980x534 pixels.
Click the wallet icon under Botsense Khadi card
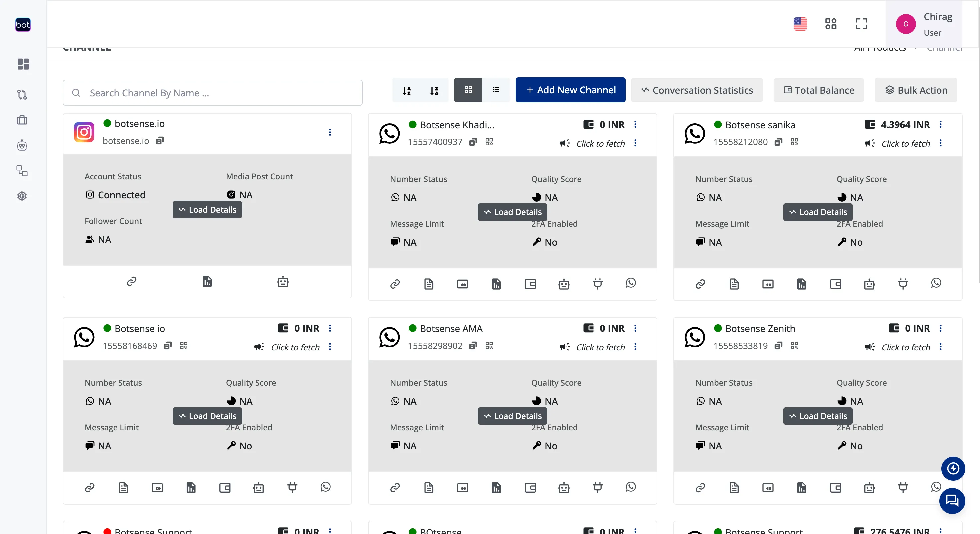pyautogui.click(x=530, y=284)
